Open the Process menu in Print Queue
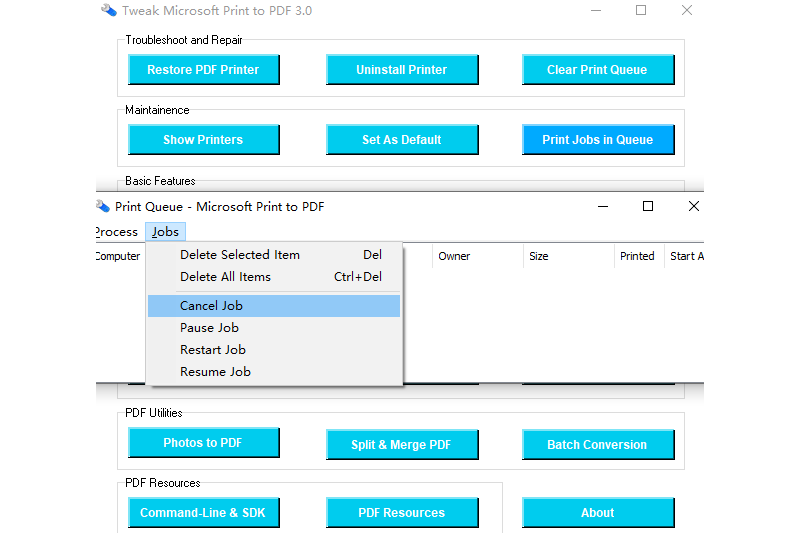The image size is (800, 533). coord(117,232)
